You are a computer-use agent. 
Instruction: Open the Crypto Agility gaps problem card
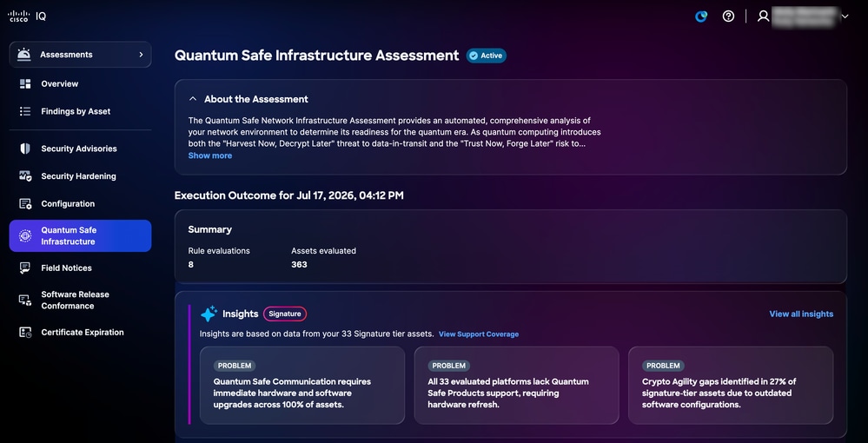point(731,386)
